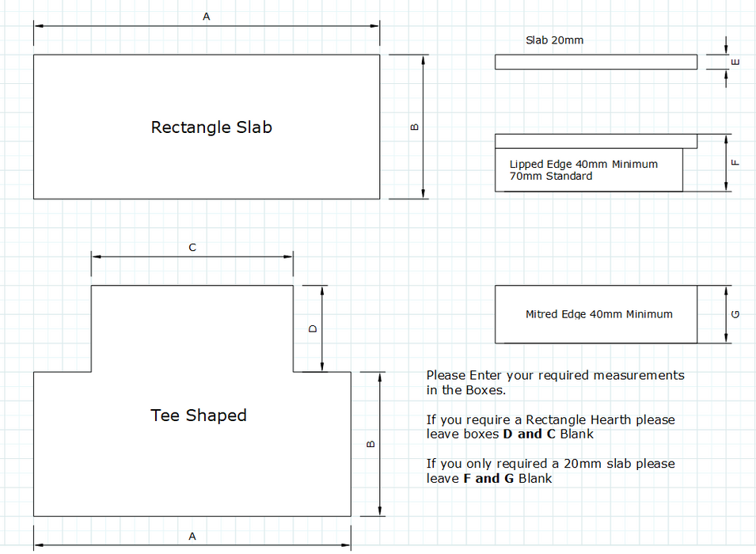
Task: Select dimension label F beside Lipped Edge
Action: (x=735, y=162)
